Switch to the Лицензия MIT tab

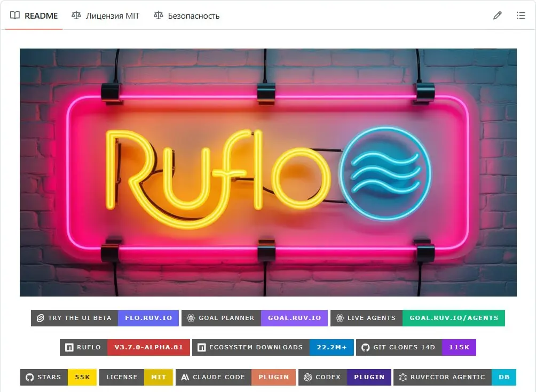[x=105, y=15]
